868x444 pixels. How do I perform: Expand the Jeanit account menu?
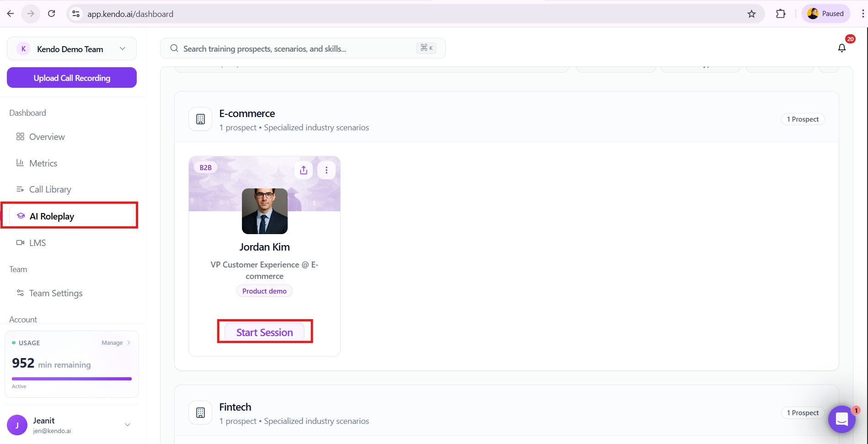[x=128, y=425]
